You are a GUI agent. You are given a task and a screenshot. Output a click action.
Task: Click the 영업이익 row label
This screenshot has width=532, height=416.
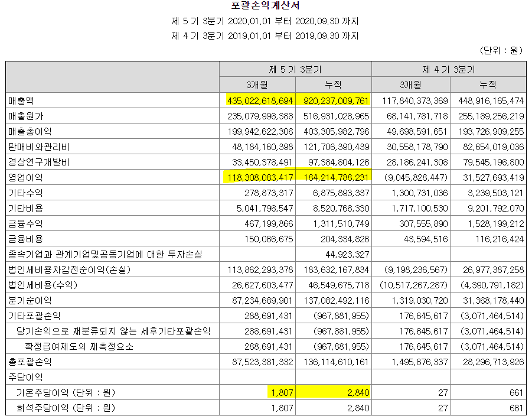click(25, 177)
